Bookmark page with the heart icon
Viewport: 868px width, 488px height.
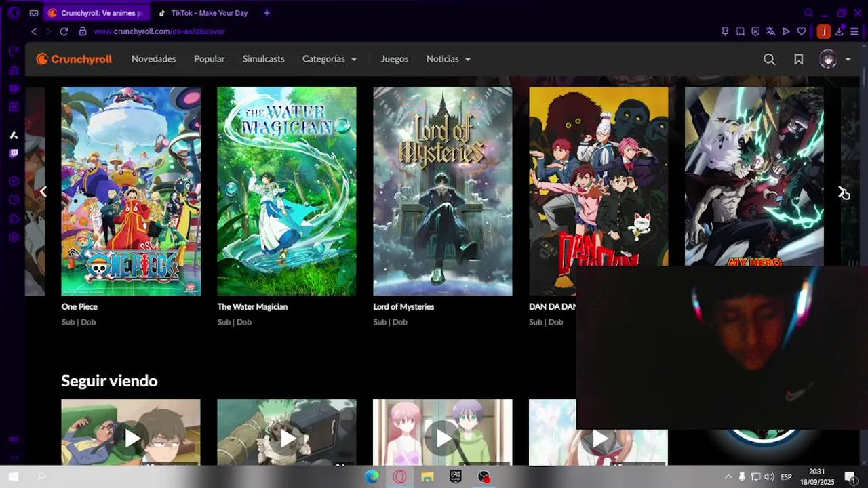802,31
